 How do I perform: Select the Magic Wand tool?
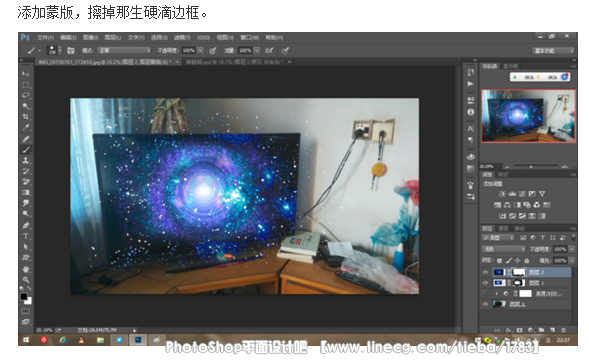click(26, 106)
